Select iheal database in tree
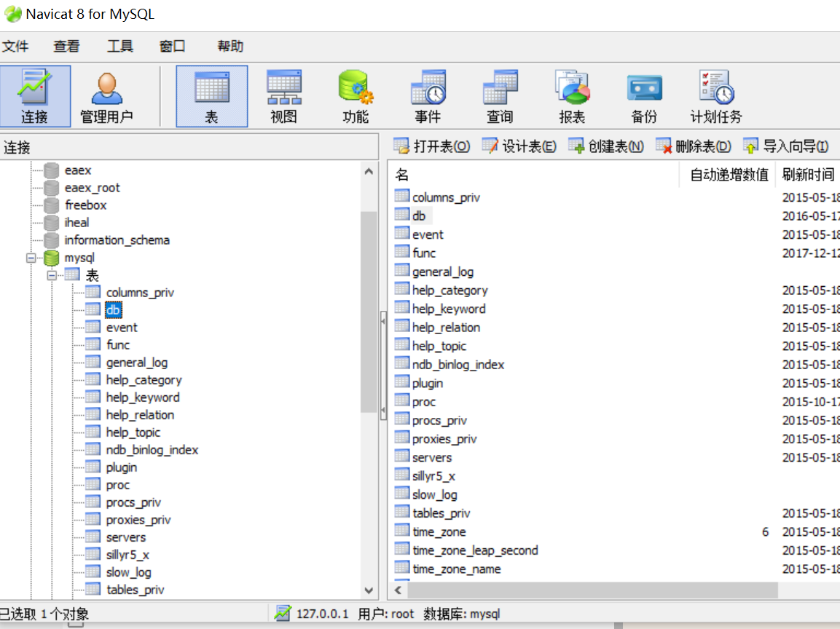 point(76,223)
